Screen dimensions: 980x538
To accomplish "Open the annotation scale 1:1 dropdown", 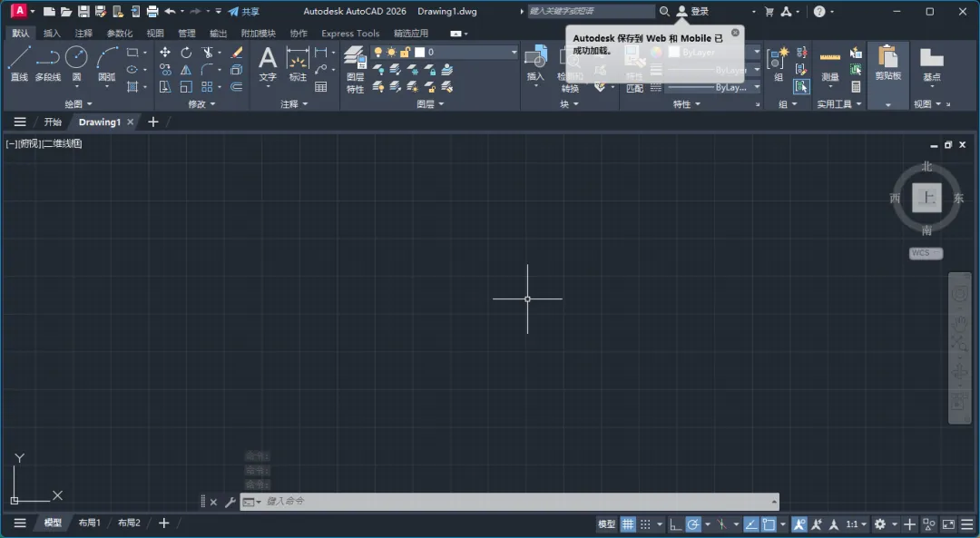I will [x=857, y=524].
